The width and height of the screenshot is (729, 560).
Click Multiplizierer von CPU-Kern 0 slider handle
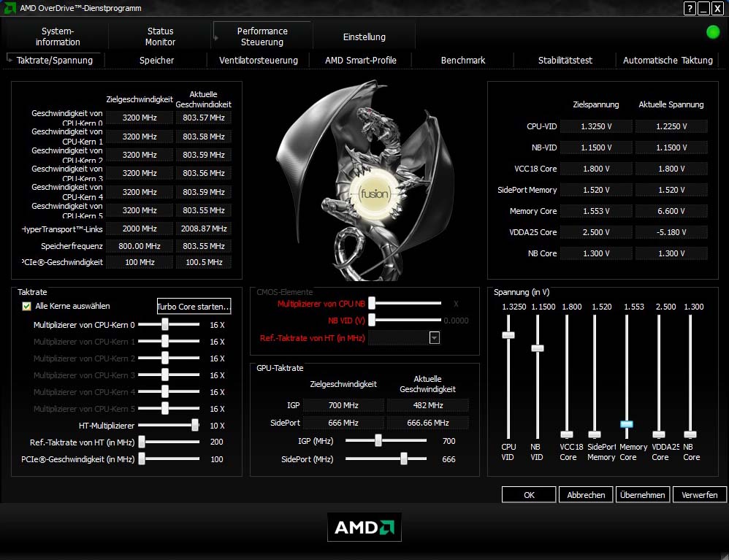point(165,324)
